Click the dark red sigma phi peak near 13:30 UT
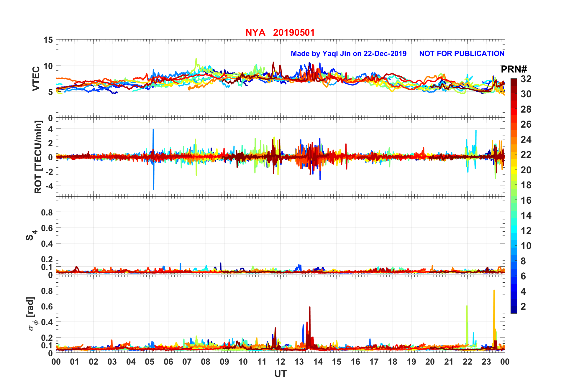Image resolution: width=561 pixels, height=392 pixels. [x=310, y=327]
